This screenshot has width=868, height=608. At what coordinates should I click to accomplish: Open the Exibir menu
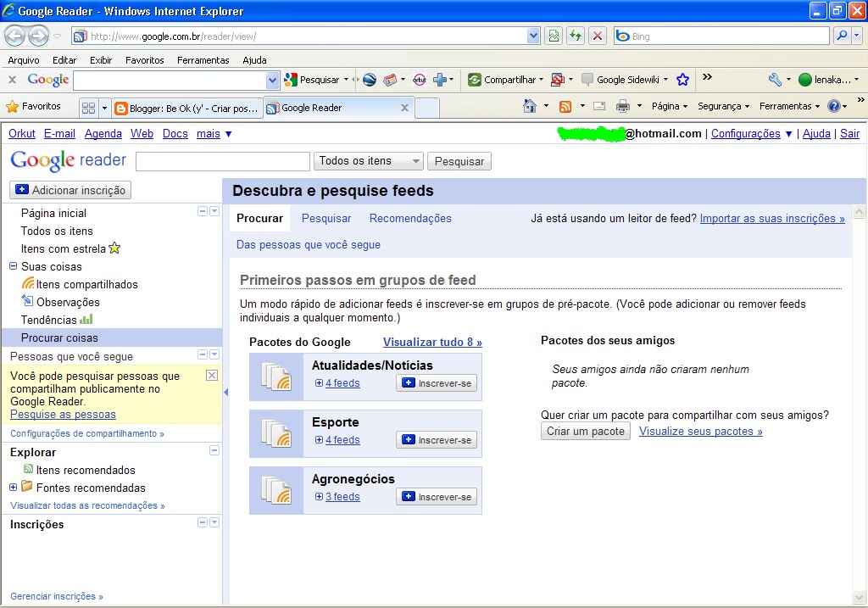coord(101,60)
